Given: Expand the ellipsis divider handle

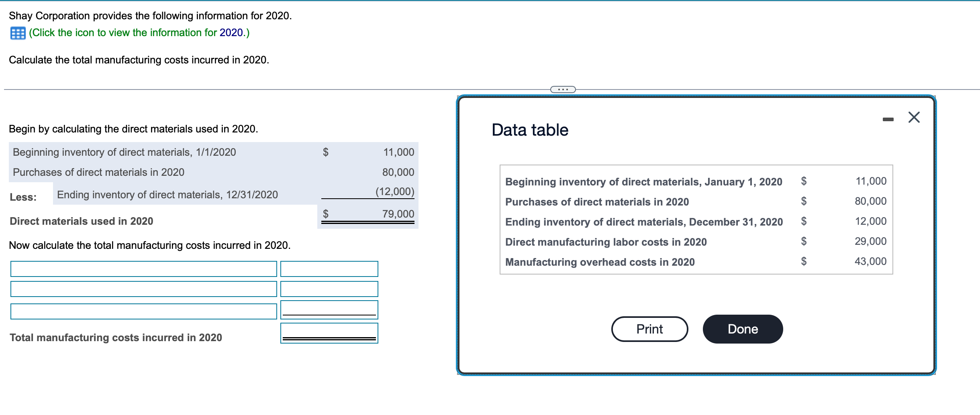Looking at the screenshot, I should [563, 89].
